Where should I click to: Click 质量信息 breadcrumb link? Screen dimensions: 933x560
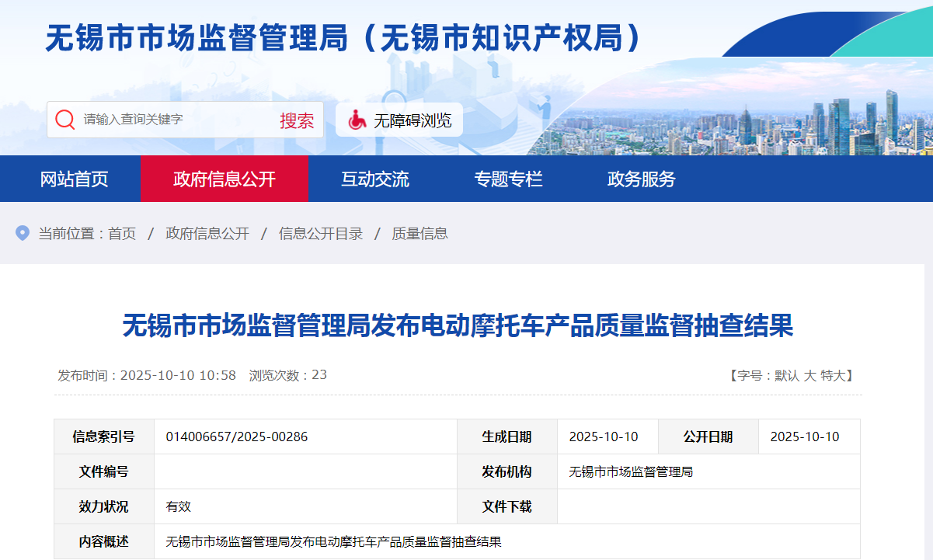420,234
